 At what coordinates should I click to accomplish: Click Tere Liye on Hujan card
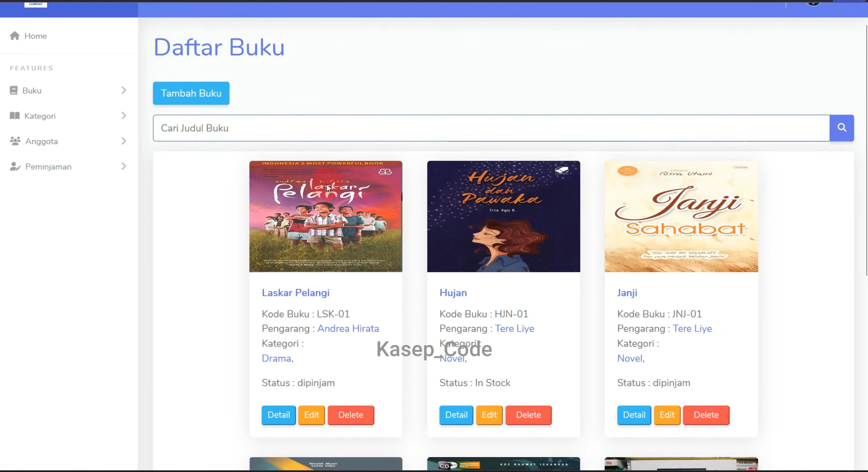(514, 328)
